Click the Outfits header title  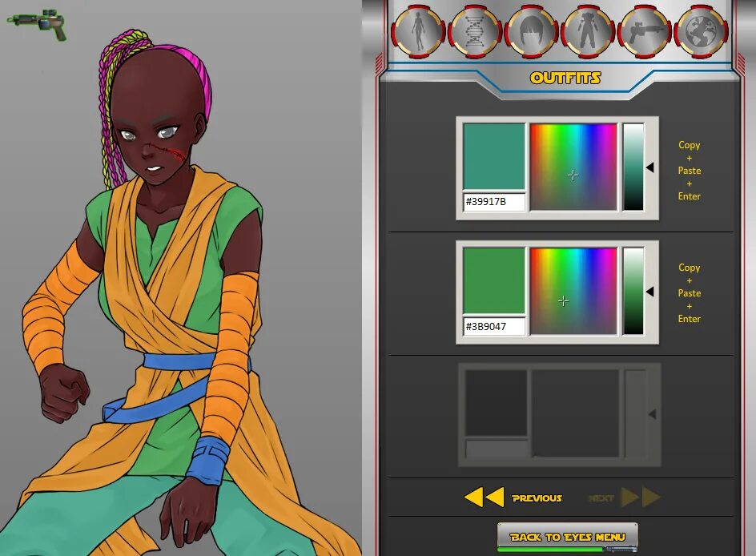tap(565, 78)
